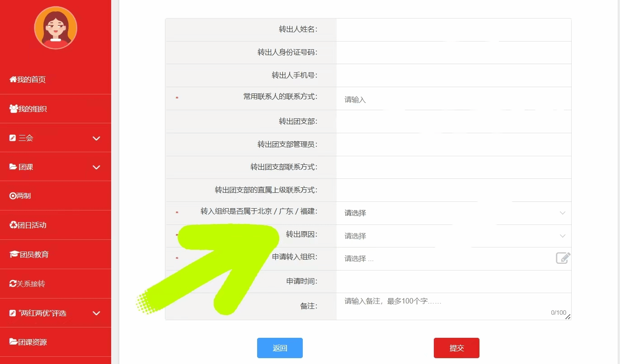The image size is (620, 364).
Task: Click the refresh icon beside 关系接转
Action: [13, 284]
